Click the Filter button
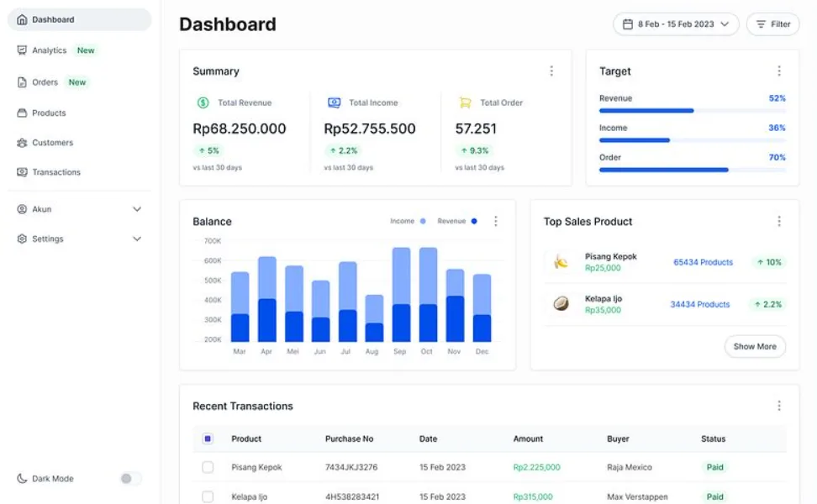 [x=772, y=24]
